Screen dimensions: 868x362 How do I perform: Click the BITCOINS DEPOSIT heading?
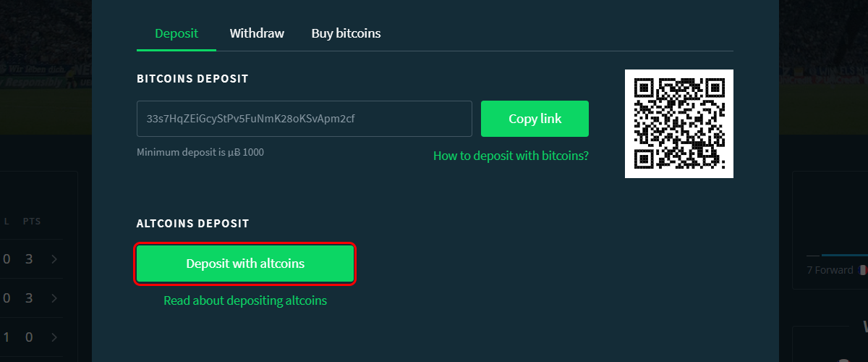point(192,78)
